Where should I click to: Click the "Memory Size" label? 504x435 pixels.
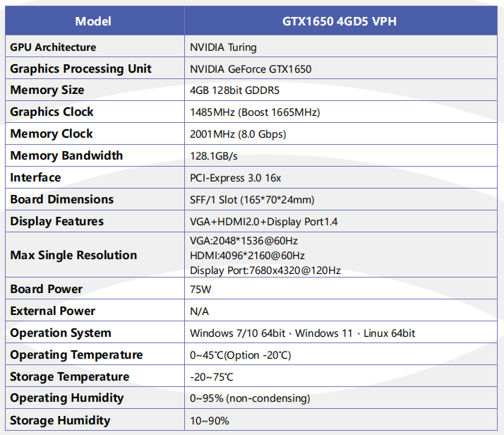click(47, 90)
